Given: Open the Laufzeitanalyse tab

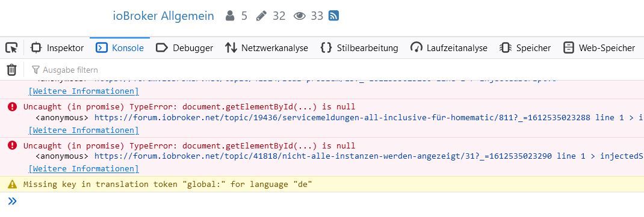Looking at the screenshot, I should (449, 48).
